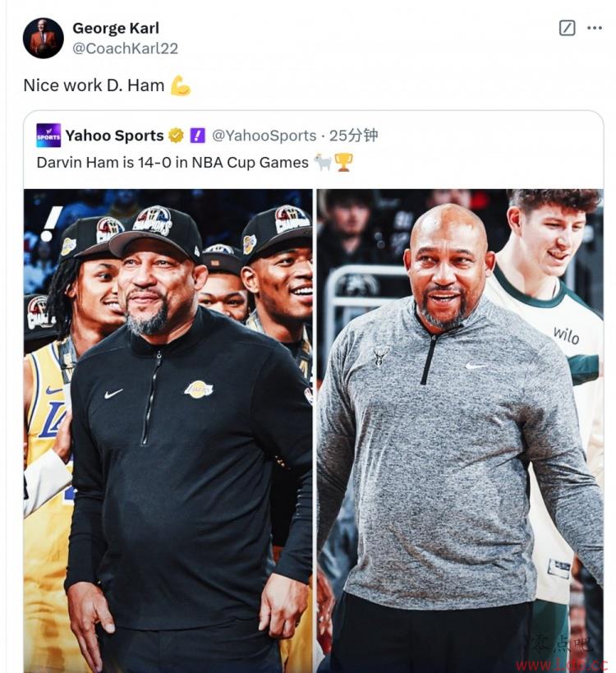
Task: Click the 'Nice work D. Ham' tweet text
Action: pyautogui.click(x=94, y=85)
